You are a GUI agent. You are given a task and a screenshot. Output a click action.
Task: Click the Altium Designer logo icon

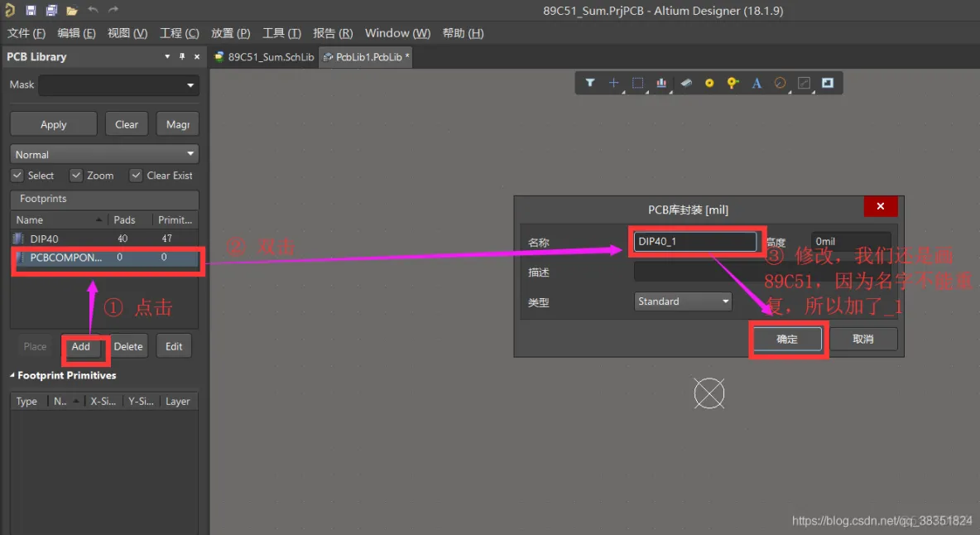click(9, 10)
